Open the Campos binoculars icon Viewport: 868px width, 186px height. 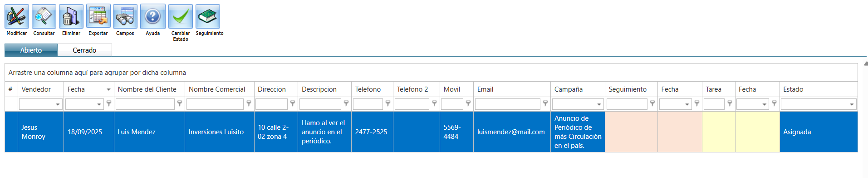(125, 17)
